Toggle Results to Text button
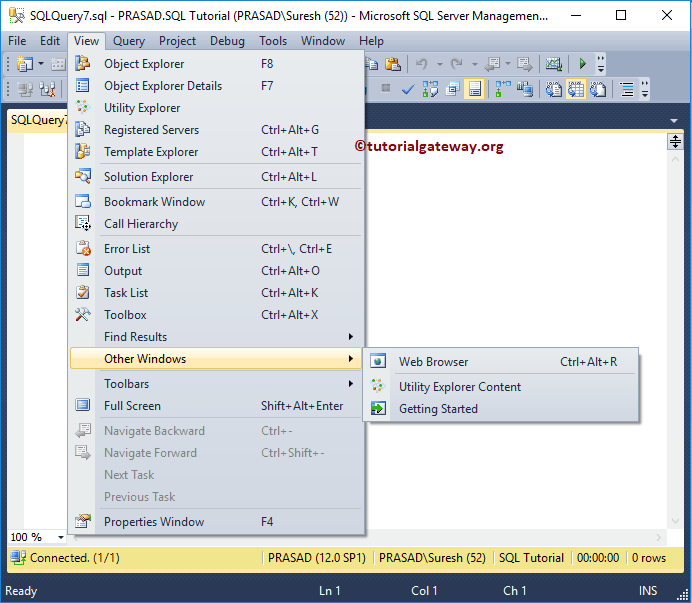Screen dimensions: 692x603 553,89
